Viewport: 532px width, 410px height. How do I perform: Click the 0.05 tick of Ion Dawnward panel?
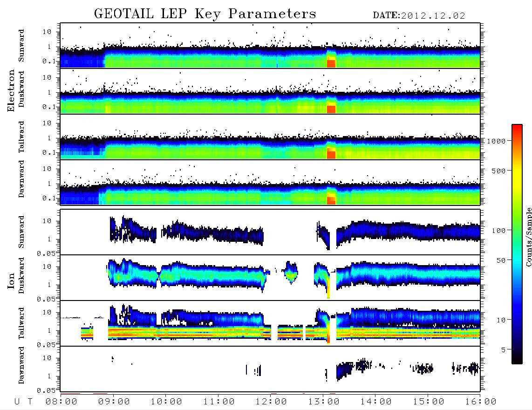[46, 390]
